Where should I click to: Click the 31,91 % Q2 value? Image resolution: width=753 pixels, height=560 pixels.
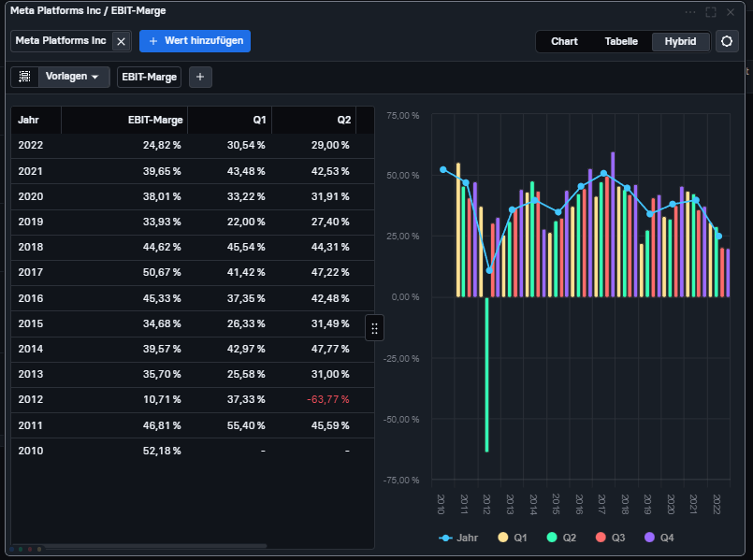coord(330,196)
